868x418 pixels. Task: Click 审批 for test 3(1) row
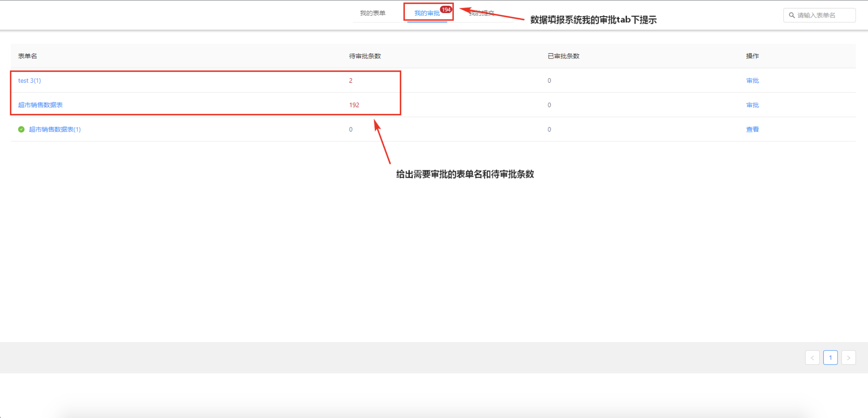click(x=752, y=81)
